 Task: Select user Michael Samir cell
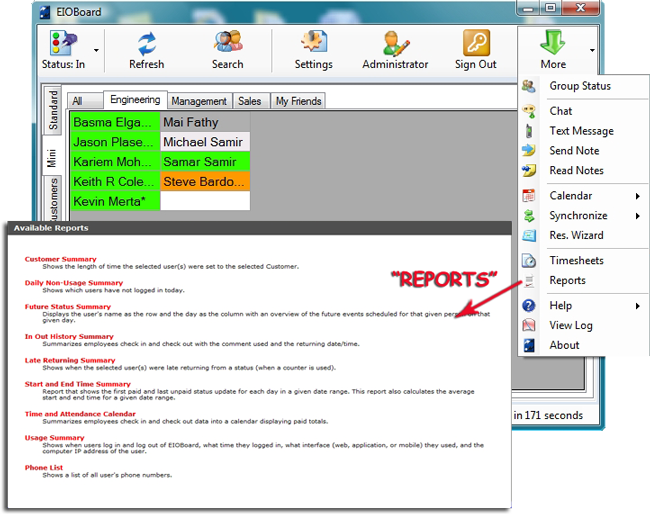click(x=205, y=142)
